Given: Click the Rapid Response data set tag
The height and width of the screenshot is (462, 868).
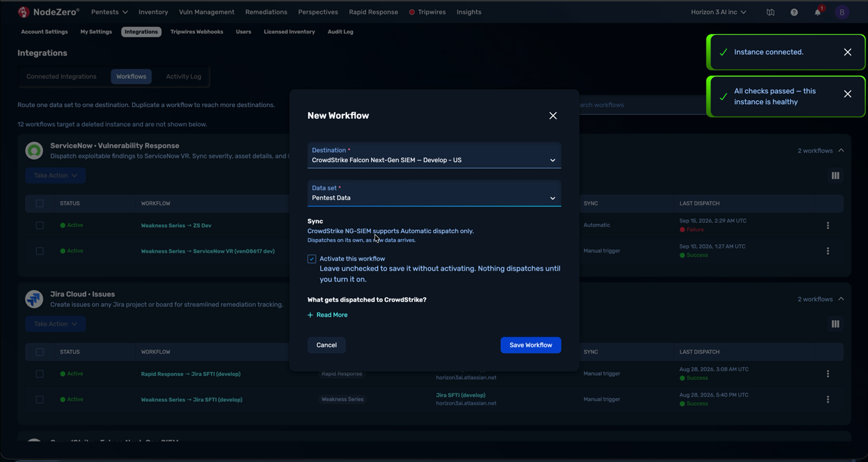Looking at the screenshot, I should 342,374.
